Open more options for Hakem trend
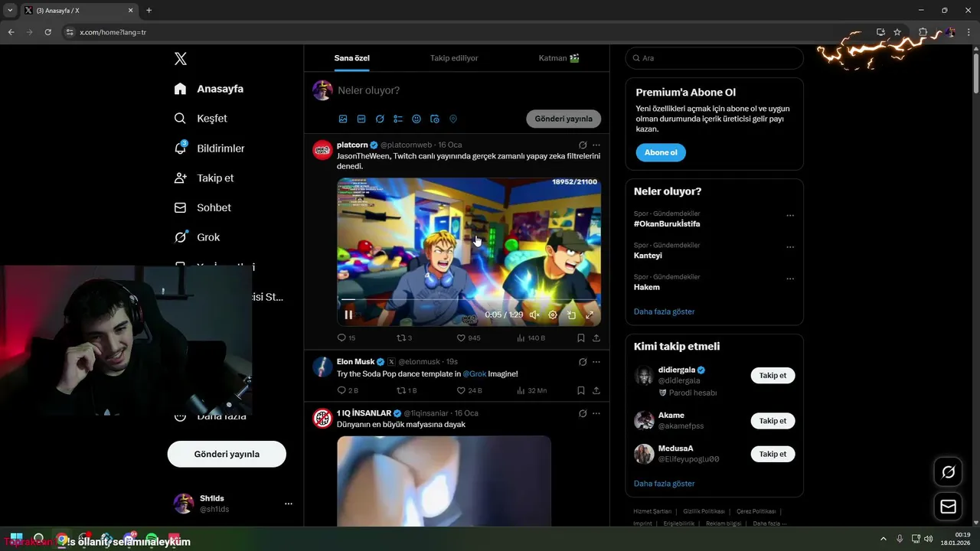Screen dimensions: 980x551 point(790,279)
